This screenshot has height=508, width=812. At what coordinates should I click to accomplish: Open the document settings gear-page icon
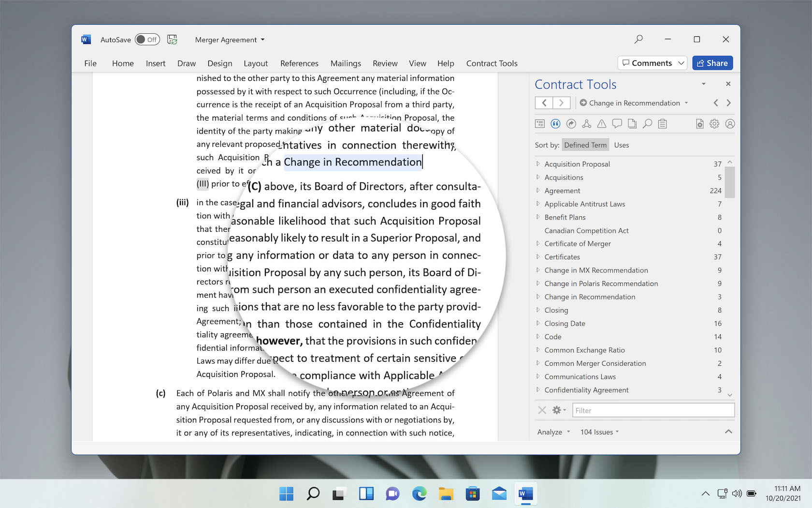[x=699, y=124]
